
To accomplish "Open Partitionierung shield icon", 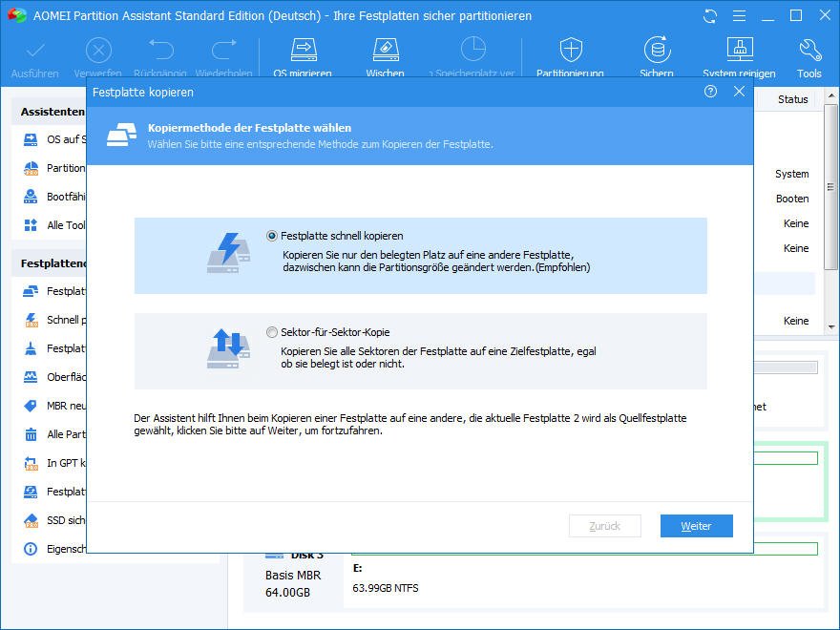I will pos(571,50).
